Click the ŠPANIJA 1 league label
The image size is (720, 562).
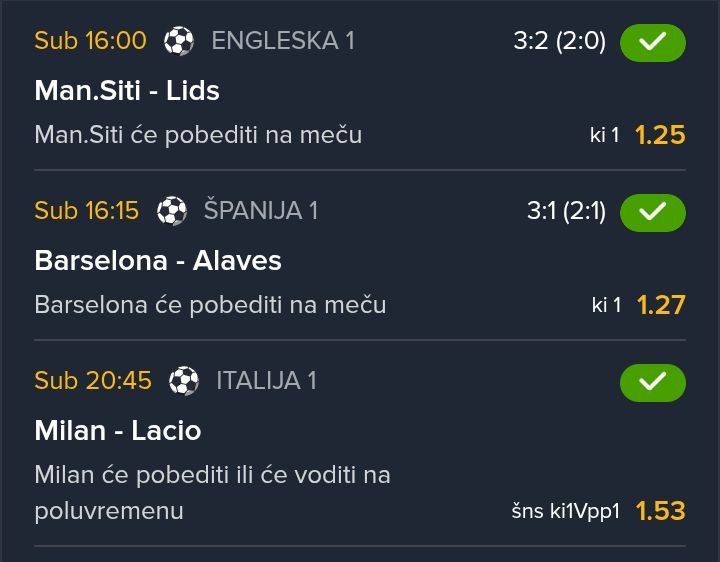pyautogui.click(x=261, y=211)
